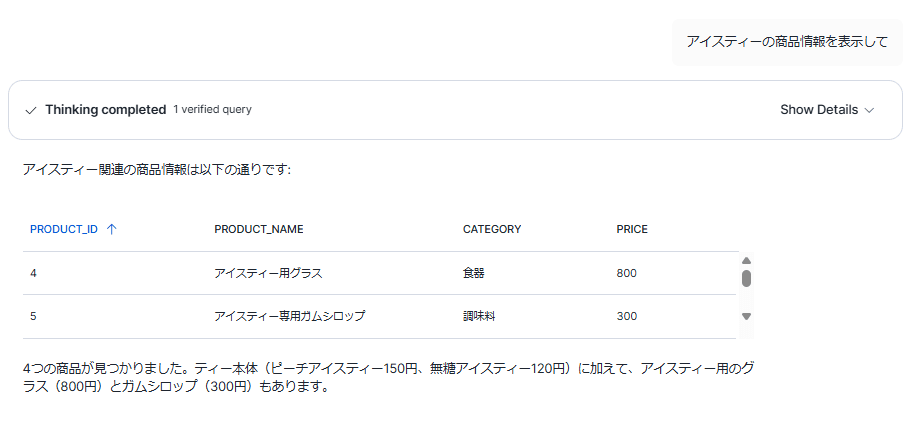Select the アイスティー専用ガムシロップ cell
The width and height of the screenshot is (909, 435).
click(289, 316)
